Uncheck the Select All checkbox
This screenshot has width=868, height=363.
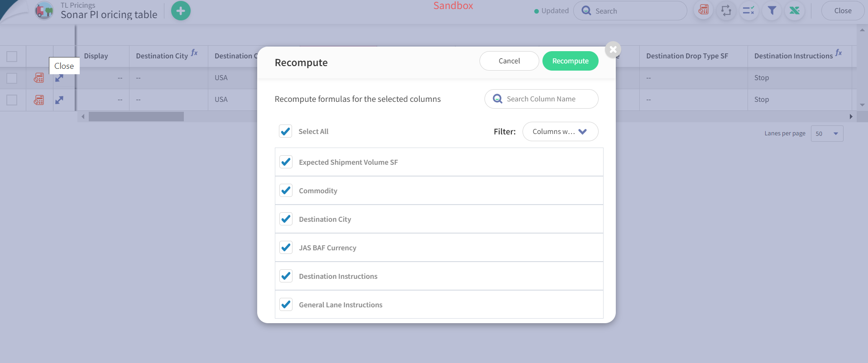pos(285,131)
